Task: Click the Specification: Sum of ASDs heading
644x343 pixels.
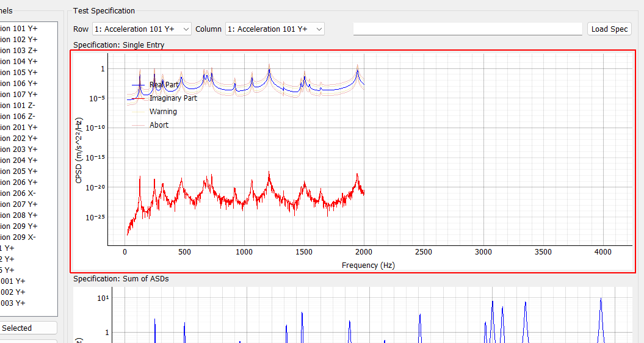Action: [x=121, y=278]
